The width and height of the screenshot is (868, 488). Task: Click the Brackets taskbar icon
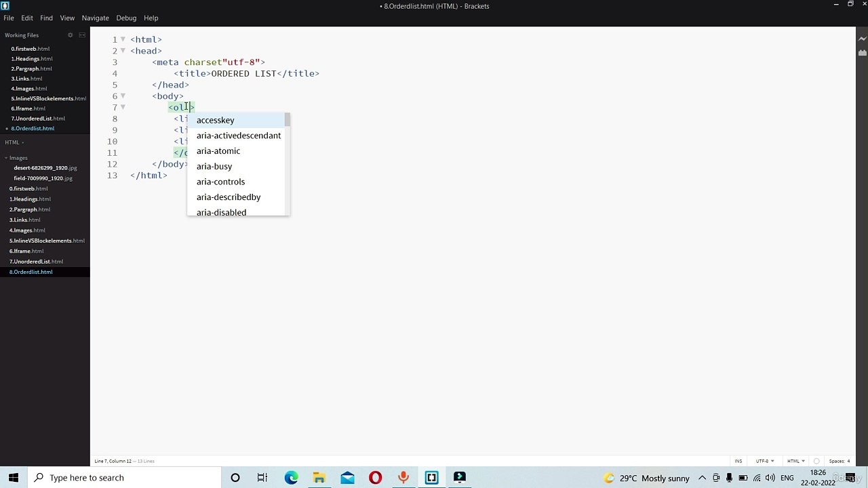pos(431,478)
